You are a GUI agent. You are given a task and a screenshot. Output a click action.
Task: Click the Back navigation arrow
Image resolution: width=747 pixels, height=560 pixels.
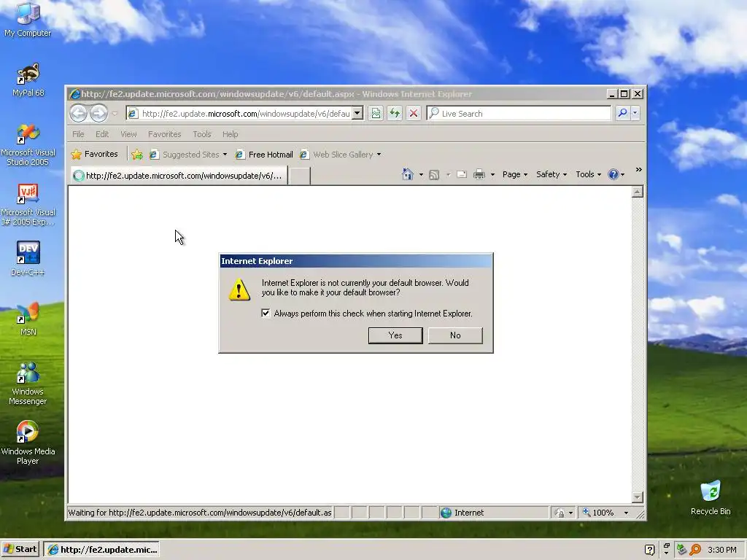tap(79, 113)
